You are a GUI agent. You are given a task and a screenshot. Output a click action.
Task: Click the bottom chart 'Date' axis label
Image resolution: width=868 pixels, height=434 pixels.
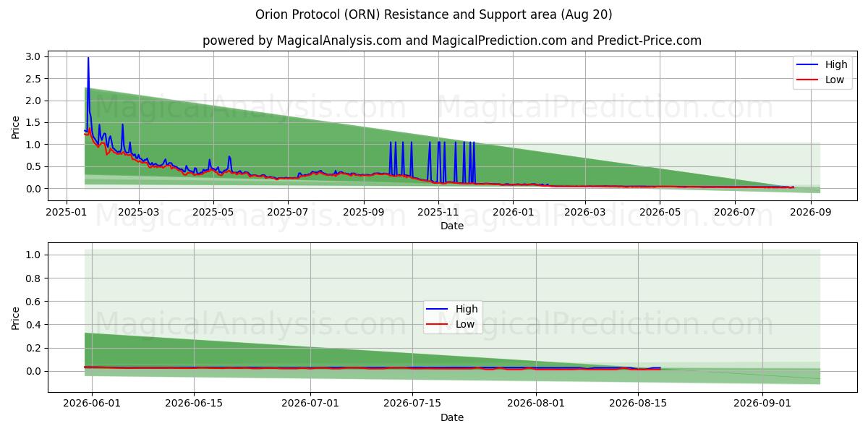click(x=452, y=417)
